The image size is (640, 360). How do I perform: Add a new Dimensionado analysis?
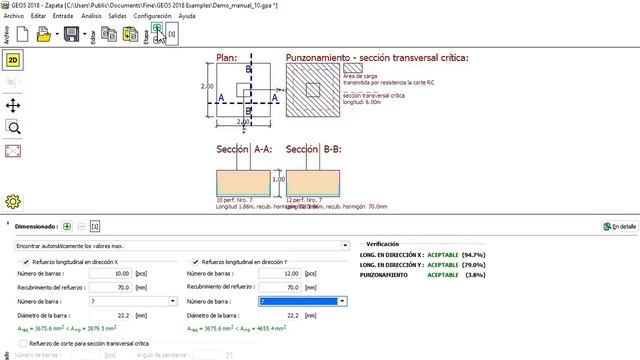point(67,227)
